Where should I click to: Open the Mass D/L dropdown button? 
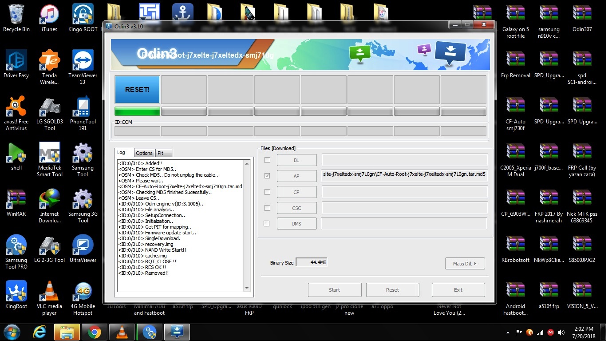(465, 264)
